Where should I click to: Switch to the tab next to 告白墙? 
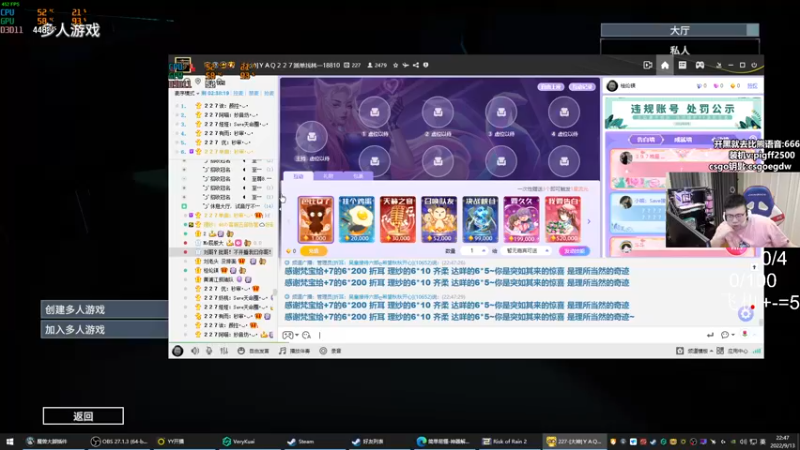(x=683, y=140)
